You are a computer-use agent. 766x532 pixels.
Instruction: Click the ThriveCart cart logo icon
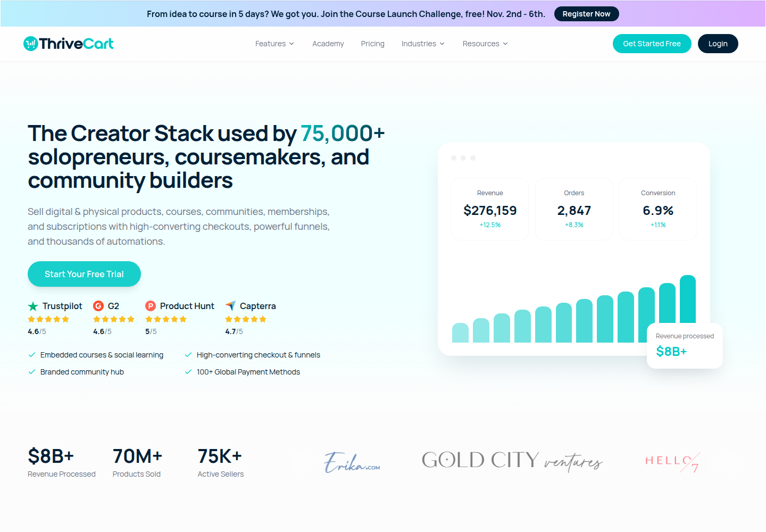coord(31,44)
